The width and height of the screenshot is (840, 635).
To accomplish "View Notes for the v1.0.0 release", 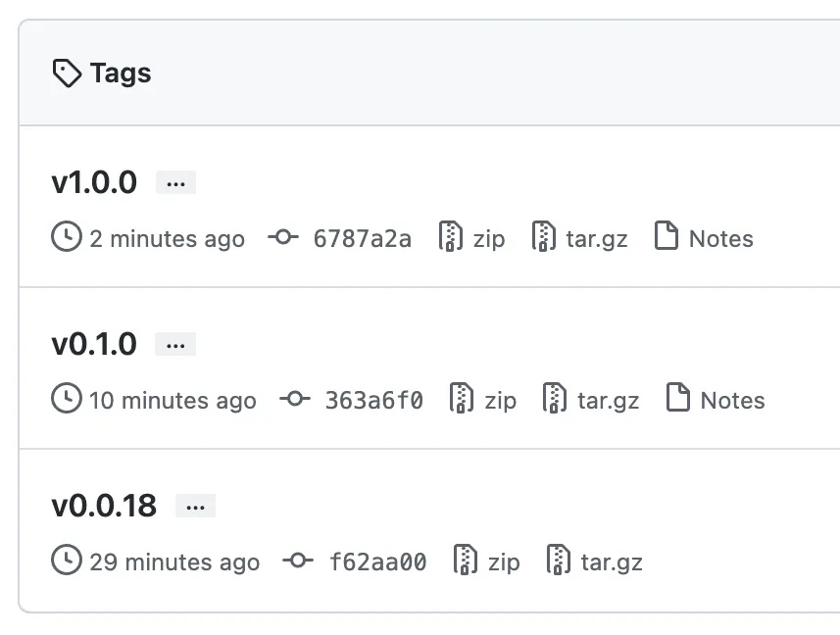I will [720, 238].
